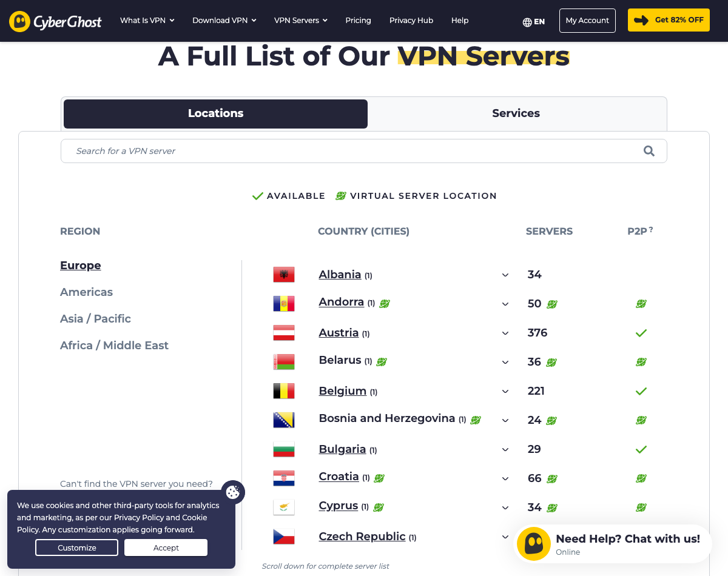Open the Croatia country link
728x576 pixels.
click(339, 477)
